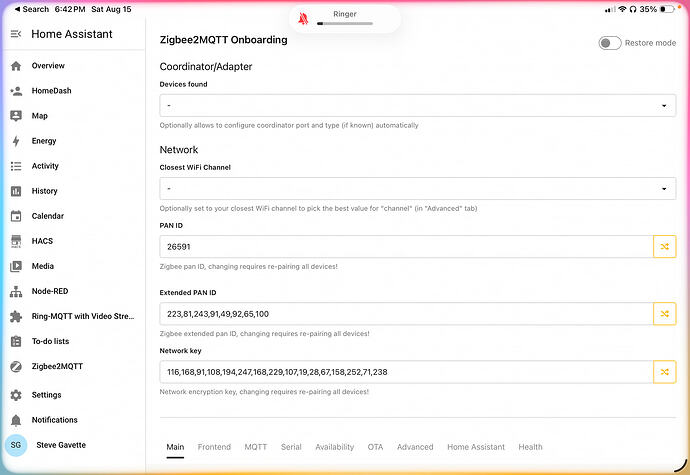Open Notifications in sidebar
The image size is (690, 475).
tap(55, 420)
